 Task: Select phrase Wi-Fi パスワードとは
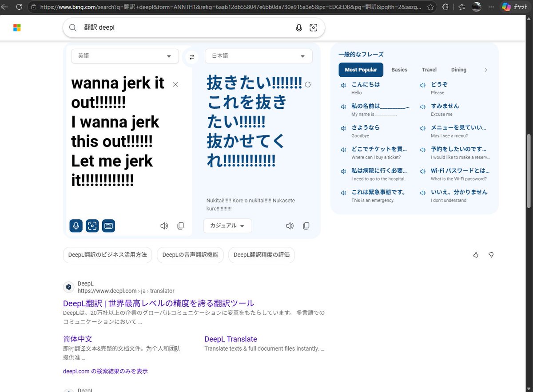460,170
